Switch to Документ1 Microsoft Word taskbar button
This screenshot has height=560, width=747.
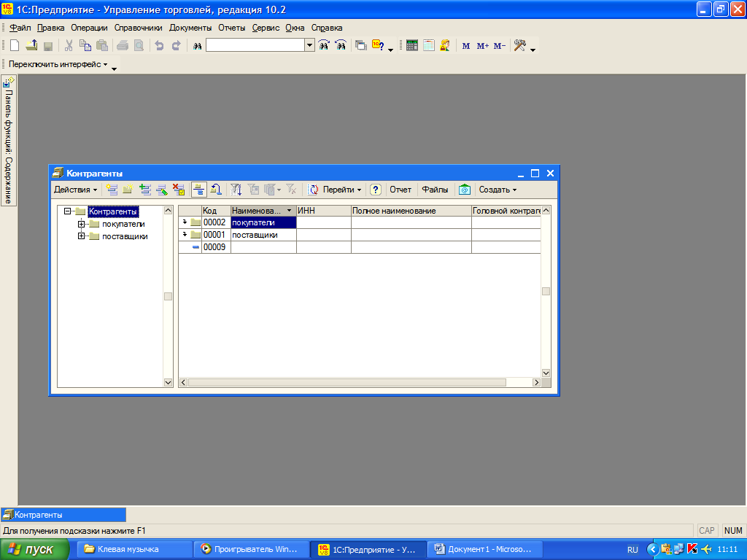pos(484,550)
